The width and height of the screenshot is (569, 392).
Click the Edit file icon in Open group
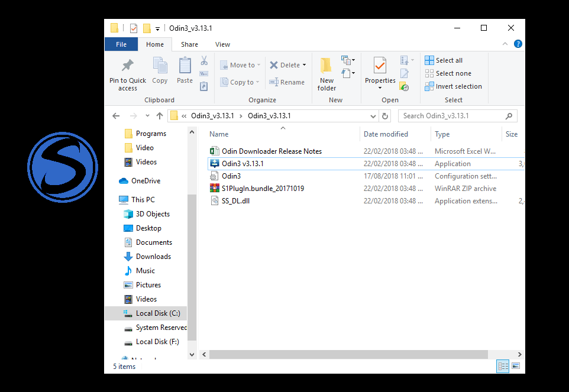coord(404,73)
